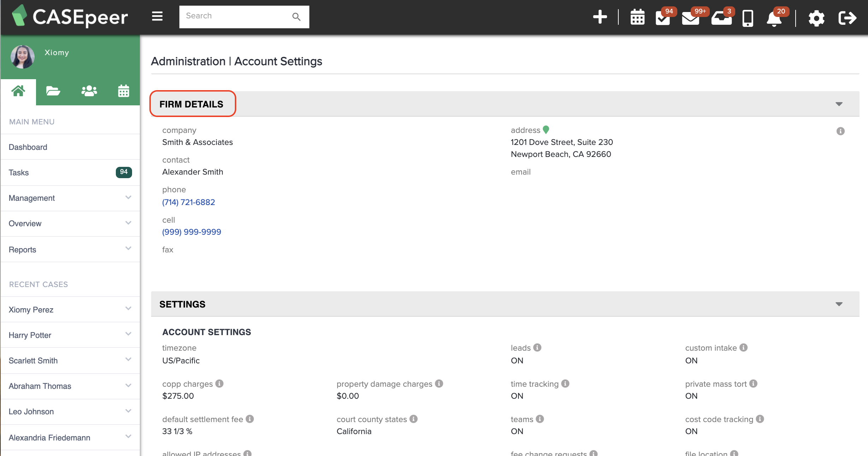Open the settings gear icon
Viewport: 868px width, 456px height.
816,18
